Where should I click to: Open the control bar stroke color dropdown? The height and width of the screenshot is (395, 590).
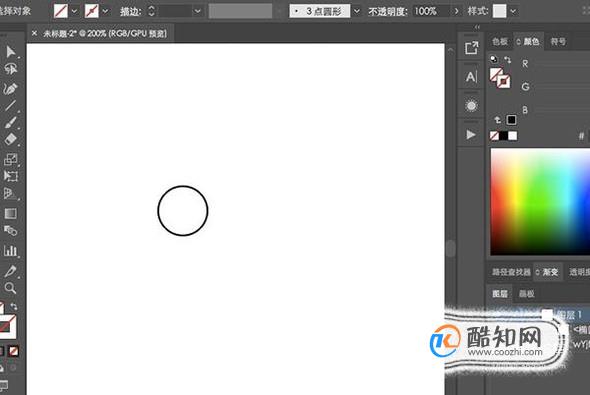(x=105, y=11)
